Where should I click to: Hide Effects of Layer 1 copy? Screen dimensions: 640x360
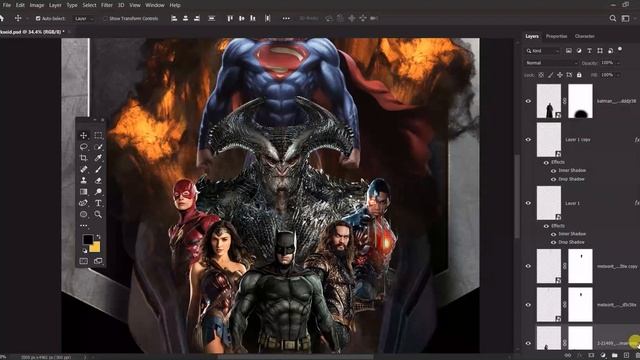click(546, 162)
